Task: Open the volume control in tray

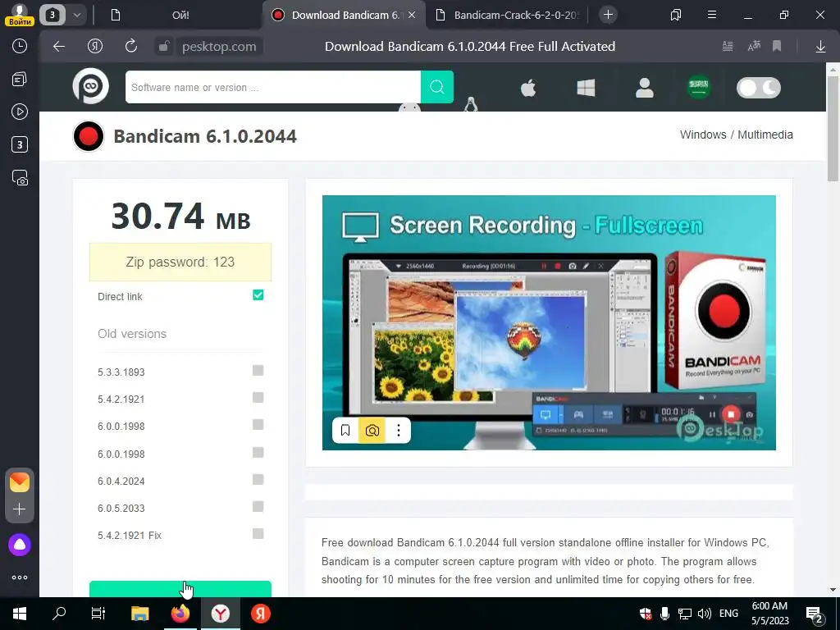Action: point(705,614)
